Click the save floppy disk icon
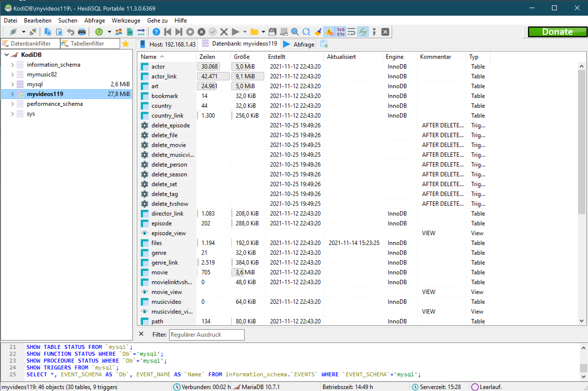588x391 pixels. click(x=272, y=32)
